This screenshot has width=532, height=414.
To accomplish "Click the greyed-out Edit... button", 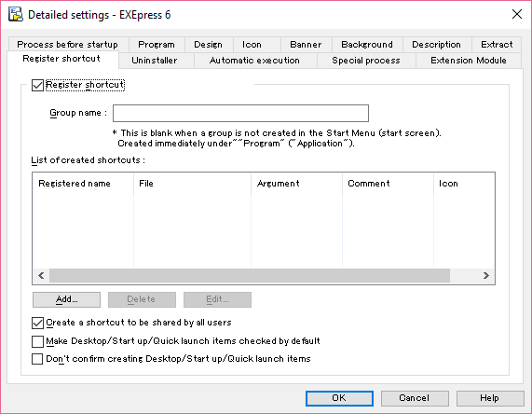I will pyautogui.click(x=217, y=299).
